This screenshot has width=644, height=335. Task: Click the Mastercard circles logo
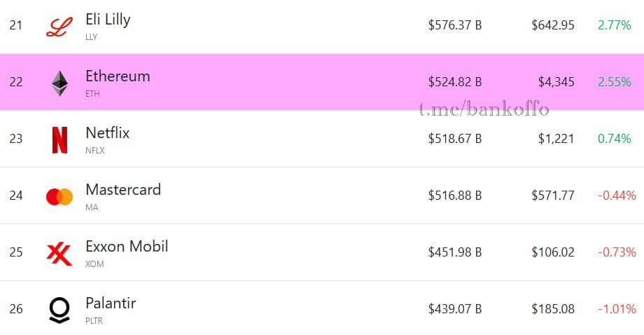[x=59, y=197]
